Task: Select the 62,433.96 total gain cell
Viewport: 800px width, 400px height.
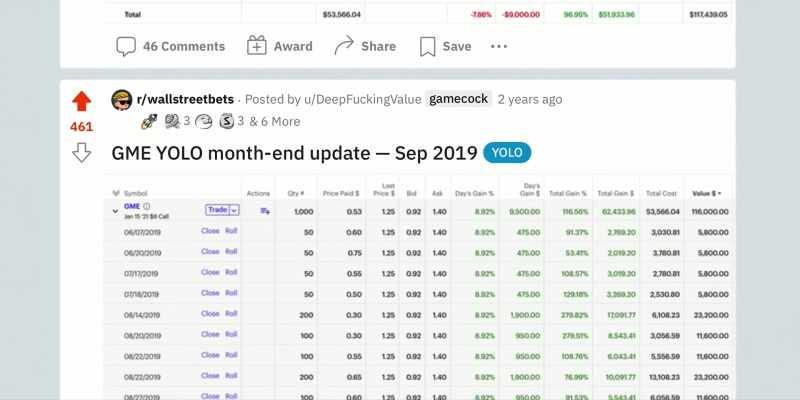Action: tap(617, 212)
